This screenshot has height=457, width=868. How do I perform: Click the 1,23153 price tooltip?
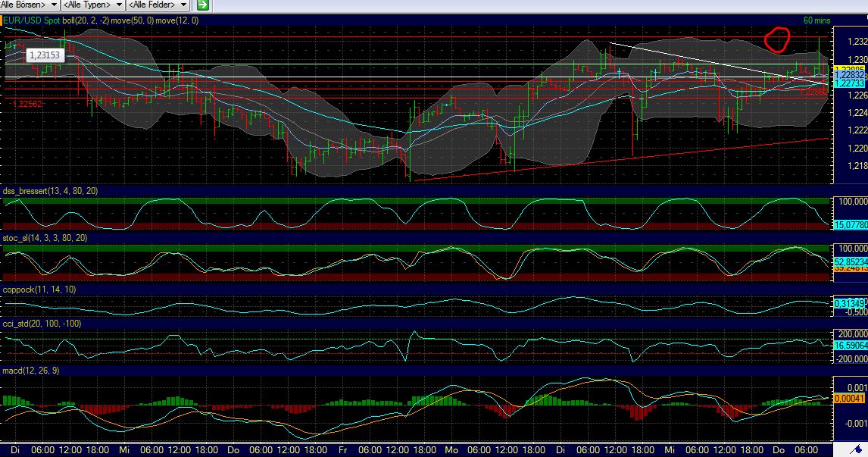coord(44,55)
